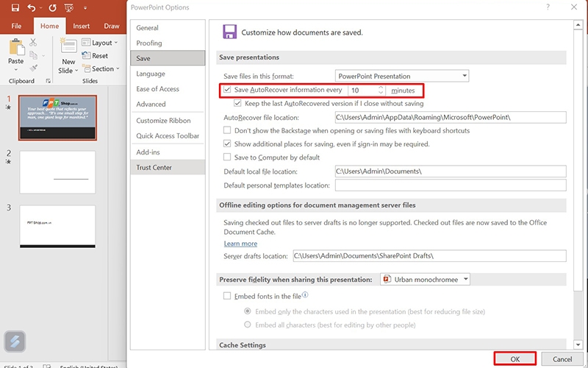Select Add-ins category
The image size is (588, 368).
coord(168,152)
